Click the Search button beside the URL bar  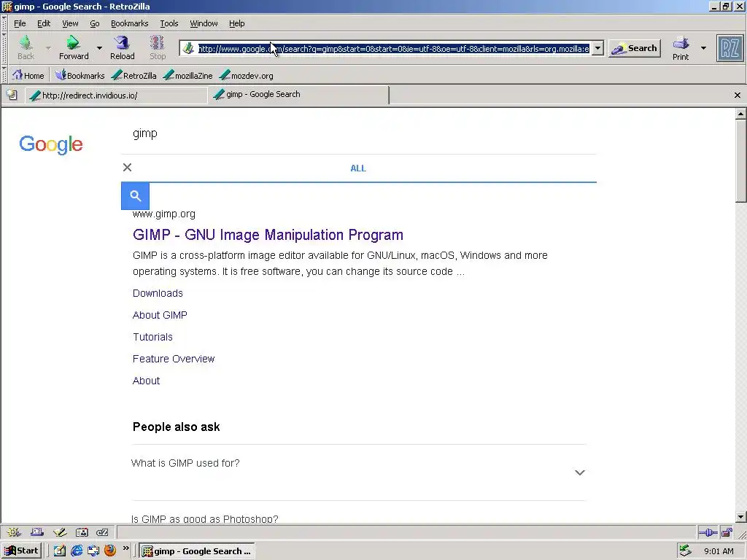point(635,48)
